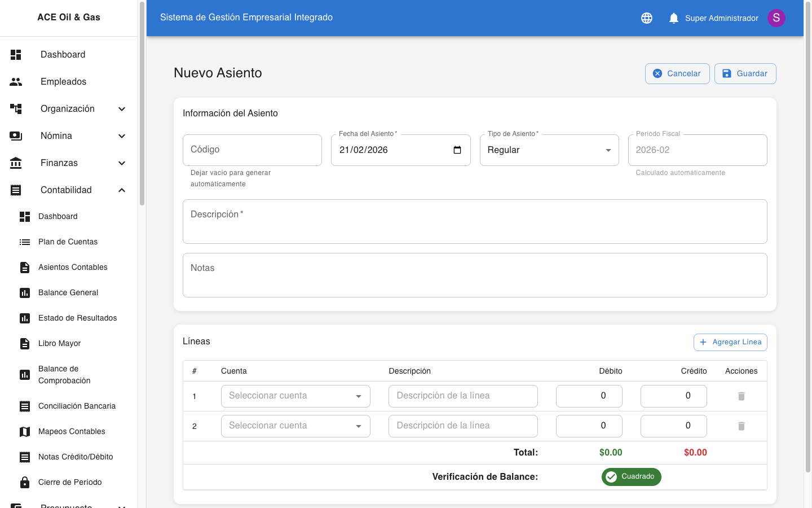Image resolution: width=812 pixels, height=508 pixels.
Task: Add a row with Agregar Línea
Action: [x=730, y=342]
